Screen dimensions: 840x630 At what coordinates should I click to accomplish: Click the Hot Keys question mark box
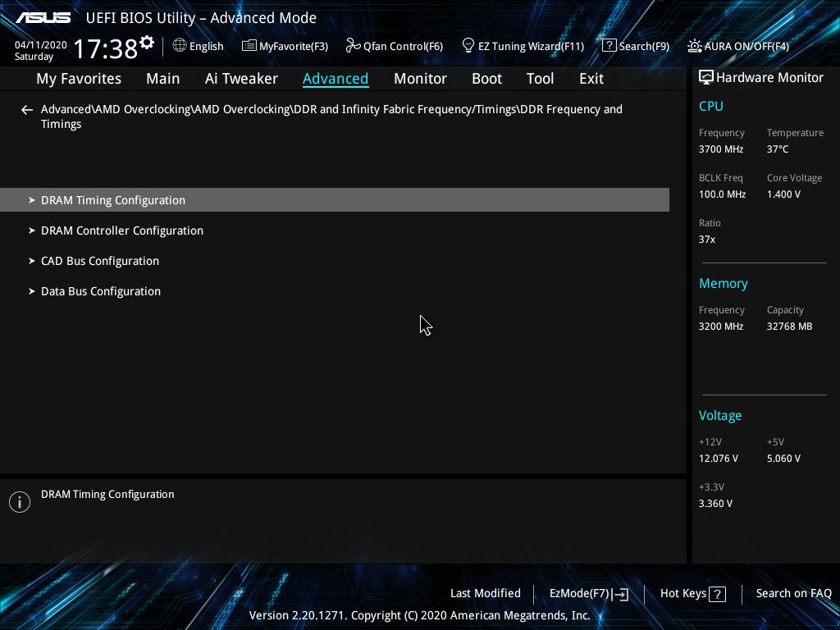[717, 594]
